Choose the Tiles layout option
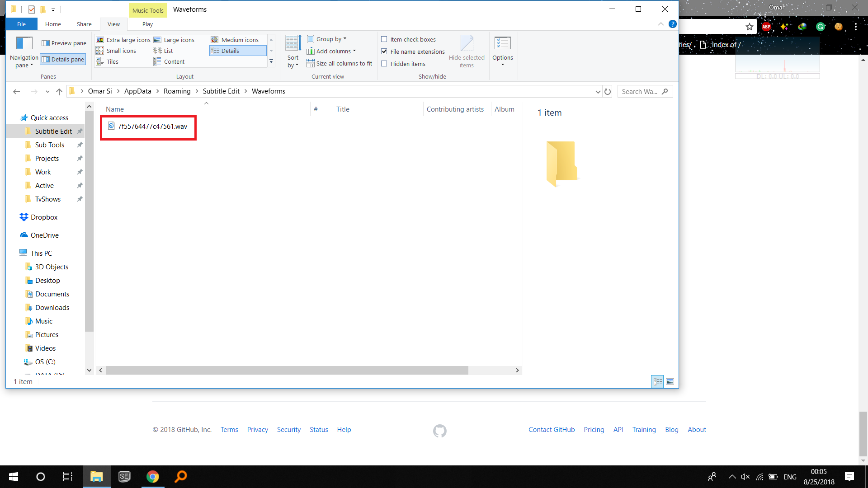Viewport: 868px width, 488px height. tap(108, 61)
